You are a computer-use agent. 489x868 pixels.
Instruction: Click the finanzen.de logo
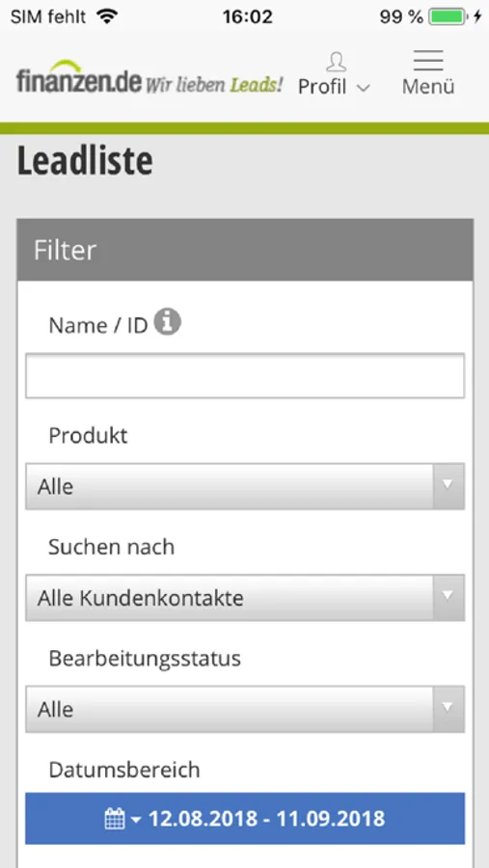tap(79, 77)
